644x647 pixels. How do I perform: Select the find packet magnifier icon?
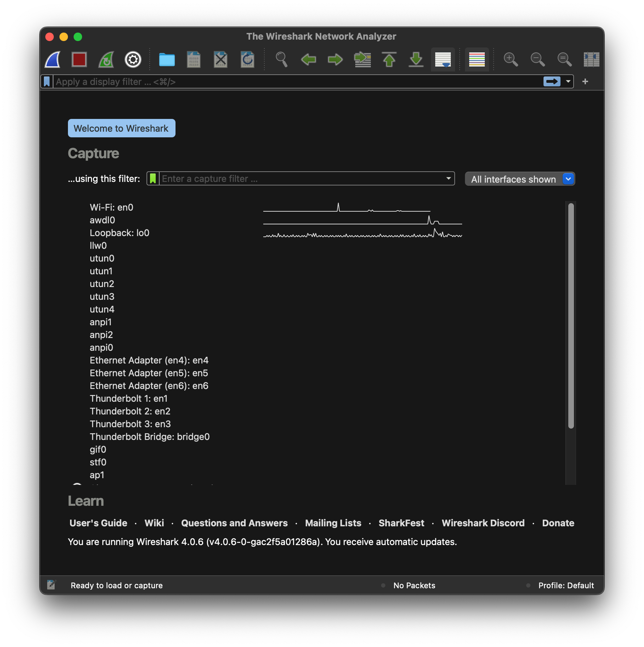(x=281, y=59)
